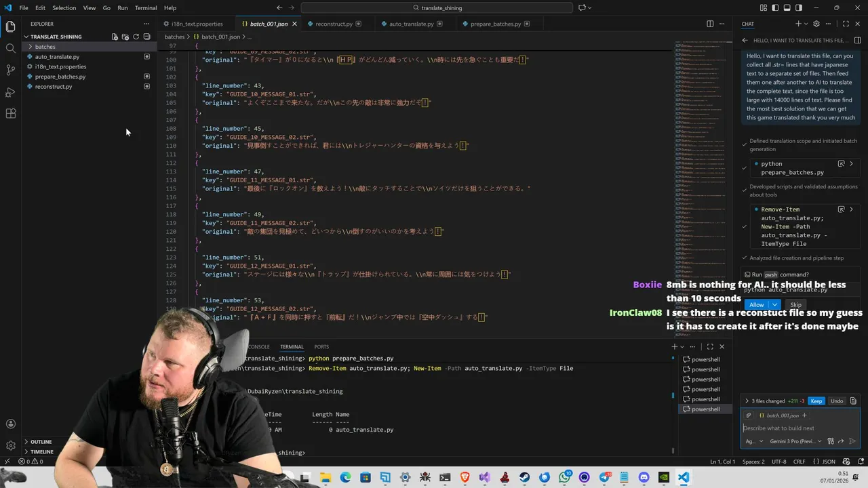Click New File icon in Explorer header

[115, 37]
